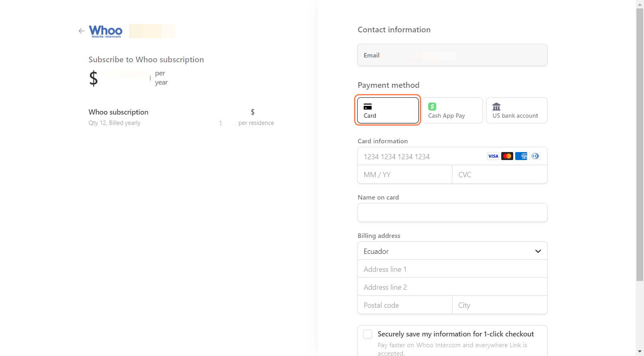The height and width of the screenshot is (356, 644).
Task: Open the Ecuador country dropdown
Action: [x=452, y=251]
